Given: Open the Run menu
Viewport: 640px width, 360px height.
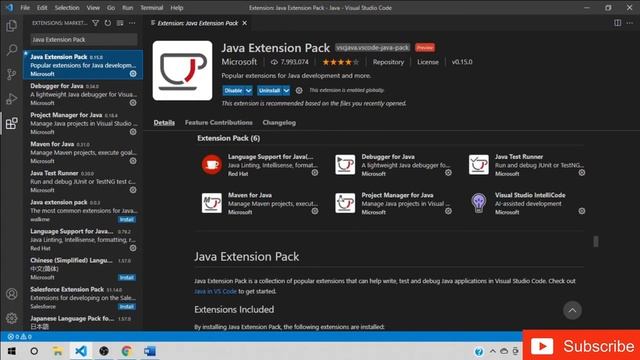Looking at the screenshot, I should (x=127, y=8).
